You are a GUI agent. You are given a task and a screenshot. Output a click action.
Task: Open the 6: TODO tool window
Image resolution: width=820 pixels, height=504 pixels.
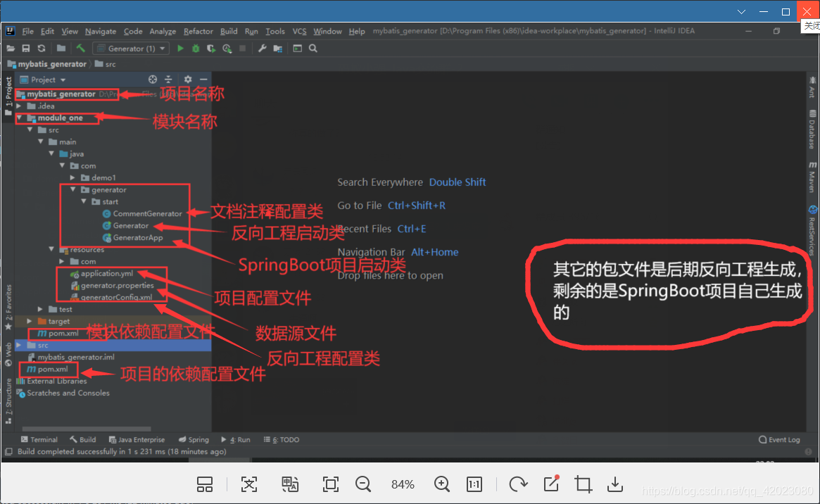(282, 440)
